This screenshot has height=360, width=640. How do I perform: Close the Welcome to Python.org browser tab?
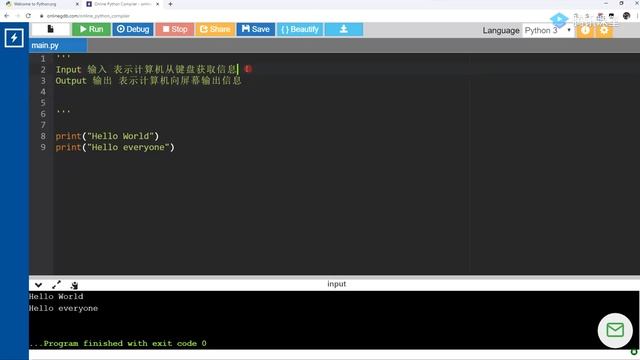point(77,4)
